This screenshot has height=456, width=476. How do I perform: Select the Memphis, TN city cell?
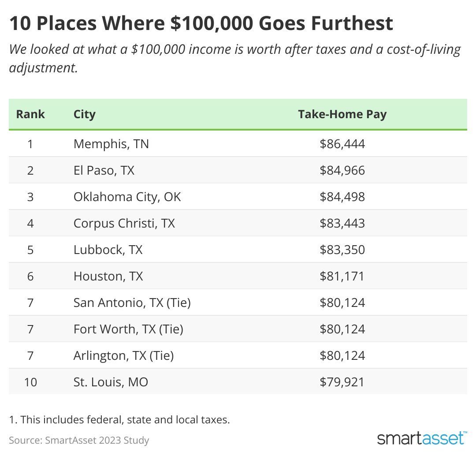(111, 144)
